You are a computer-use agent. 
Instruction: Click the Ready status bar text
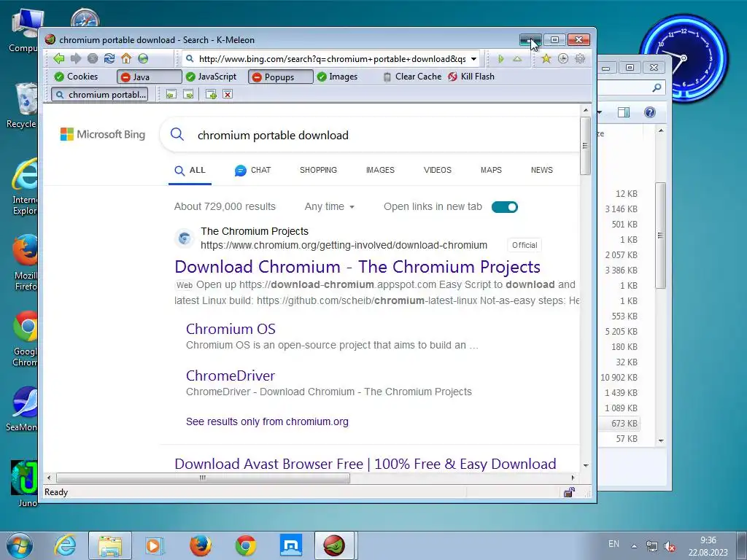pyautogui.click(x=56, y=492)
